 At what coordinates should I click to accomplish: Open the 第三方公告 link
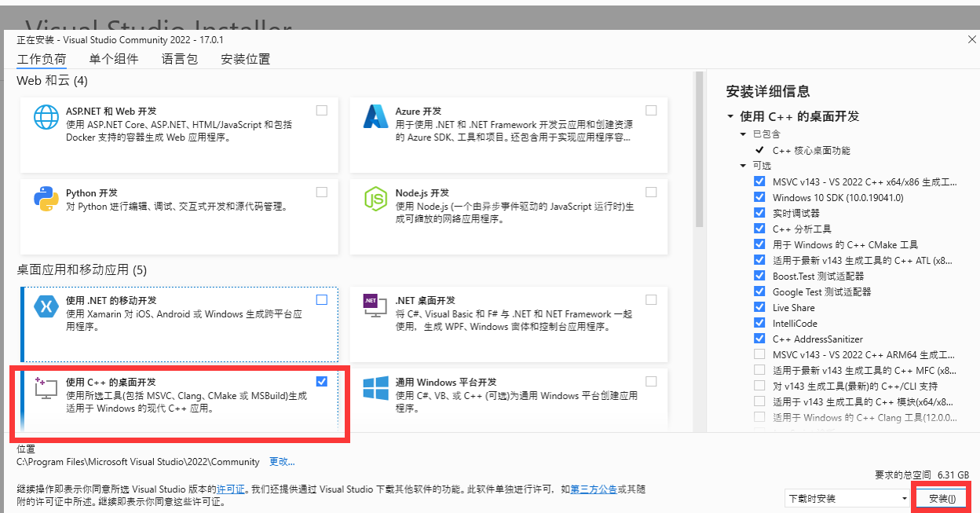(x=593, y=489)
